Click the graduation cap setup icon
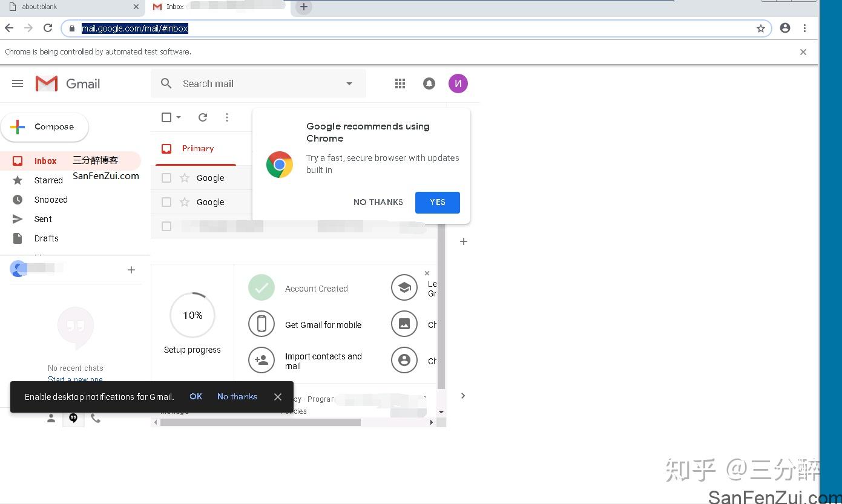 [404, 288]
